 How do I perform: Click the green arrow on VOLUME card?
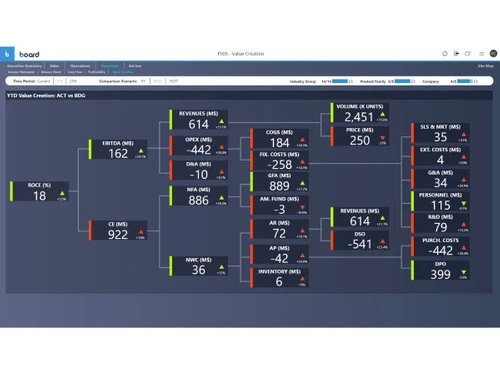click(x=382, y=114)
